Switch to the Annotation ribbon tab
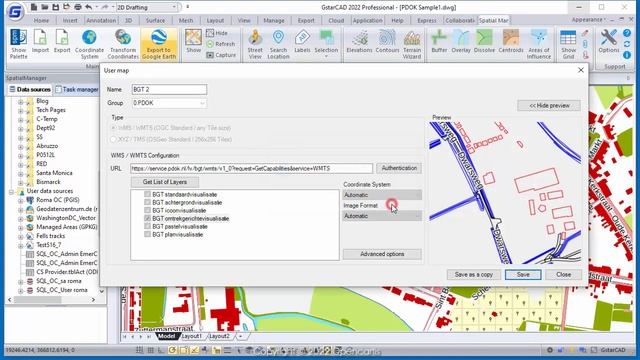Image resolution: width=640 pixels, height=360 pixels. 101,20
